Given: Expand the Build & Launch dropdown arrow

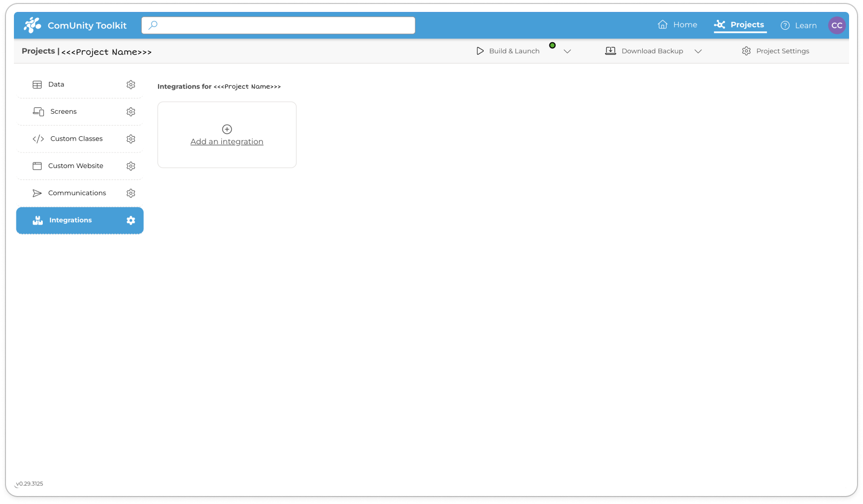Looking at the screenshot, I should pos(567,51).
